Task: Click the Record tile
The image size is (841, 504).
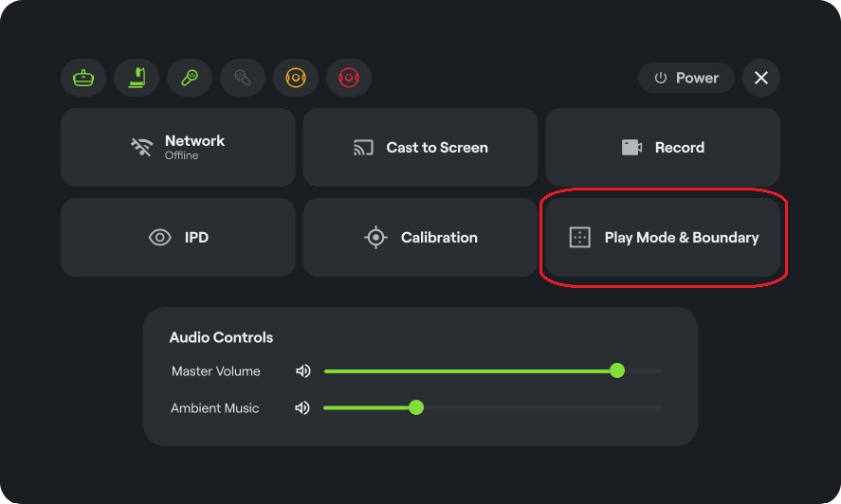Action: [663, 148]
